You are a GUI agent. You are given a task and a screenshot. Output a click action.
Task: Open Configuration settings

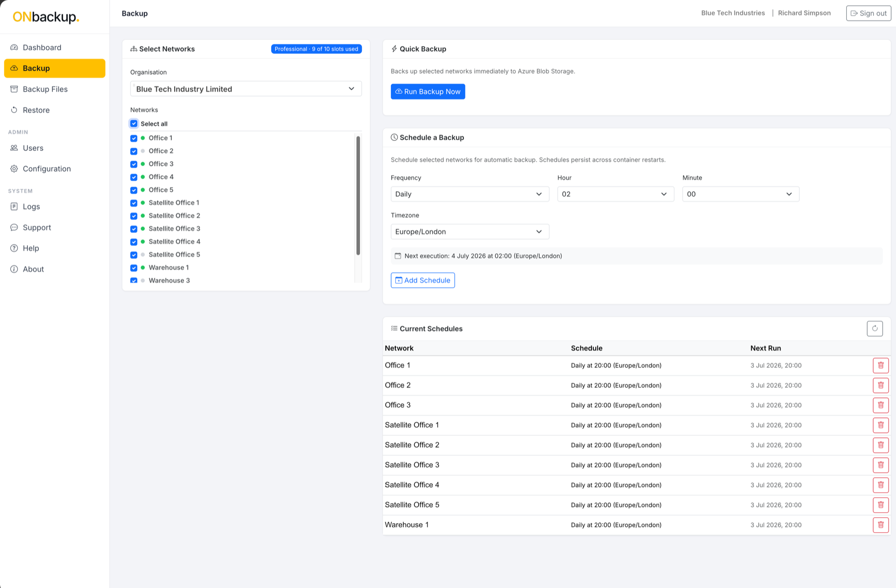(55, 169)
